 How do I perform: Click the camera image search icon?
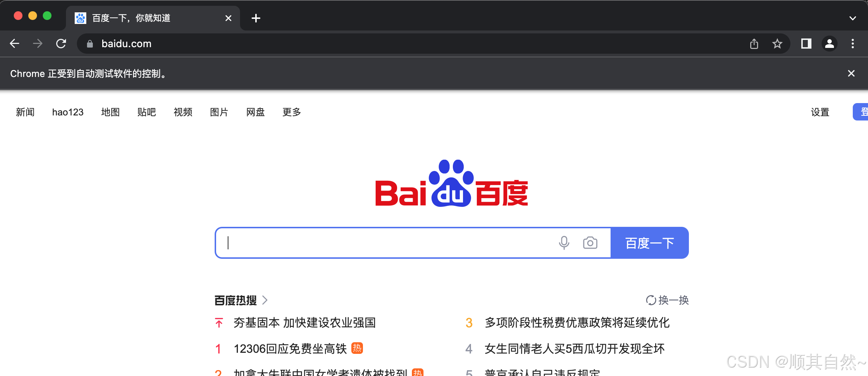[590, 243]
